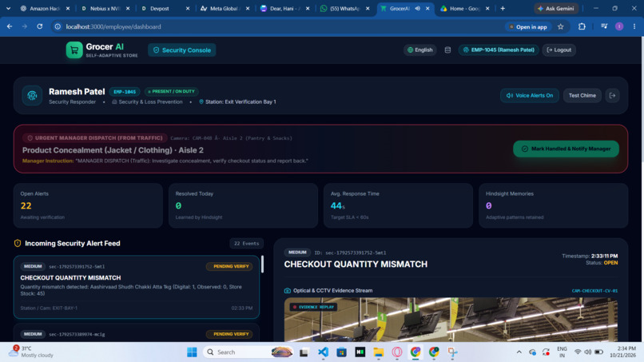Go back in browser
644x362 pixels.
tap(10, 26)
